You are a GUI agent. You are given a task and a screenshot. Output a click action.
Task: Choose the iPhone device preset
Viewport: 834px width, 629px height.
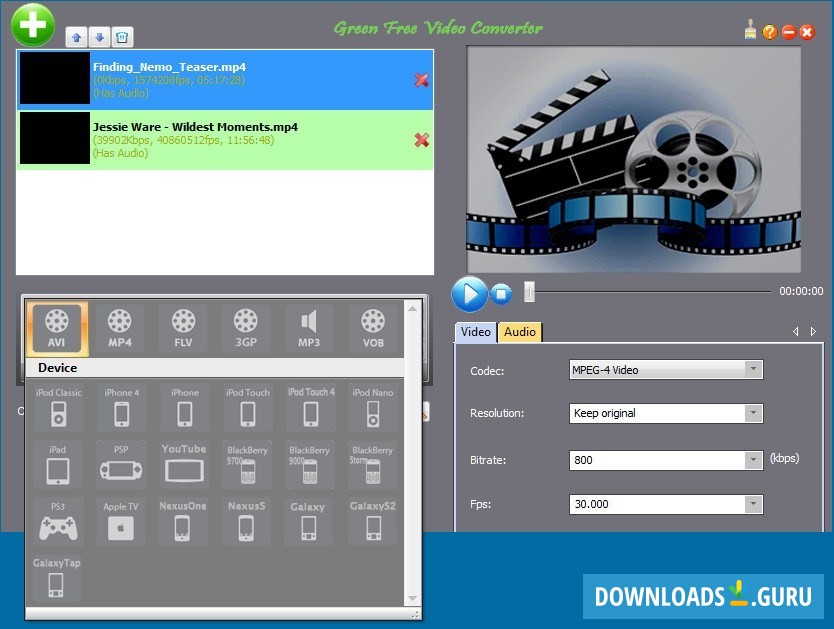click(x=185, y=407)
